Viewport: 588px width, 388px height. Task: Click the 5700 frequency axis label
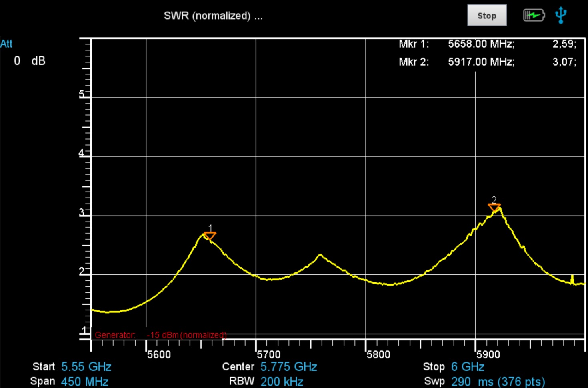pos(269,354)
